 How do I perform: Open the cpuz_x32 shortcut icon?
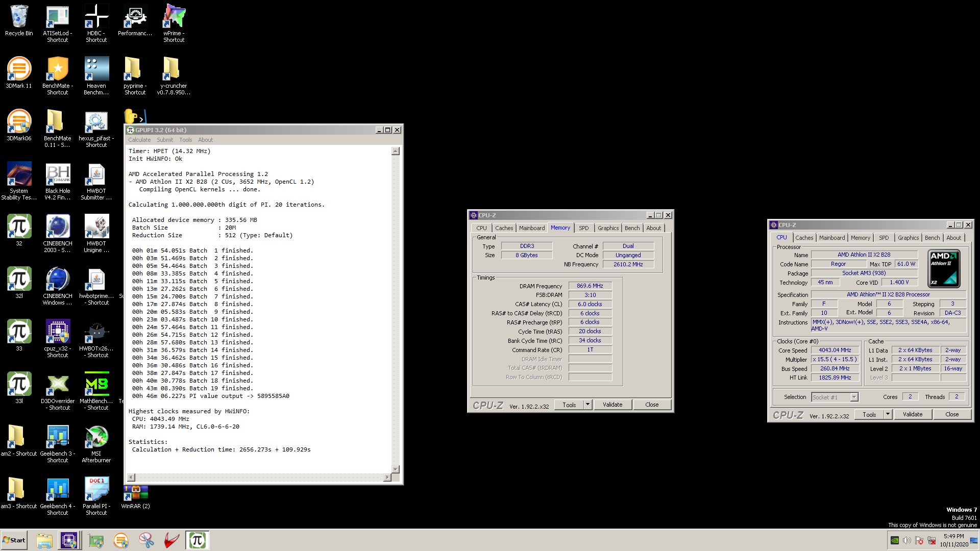[x=57, y=338]
